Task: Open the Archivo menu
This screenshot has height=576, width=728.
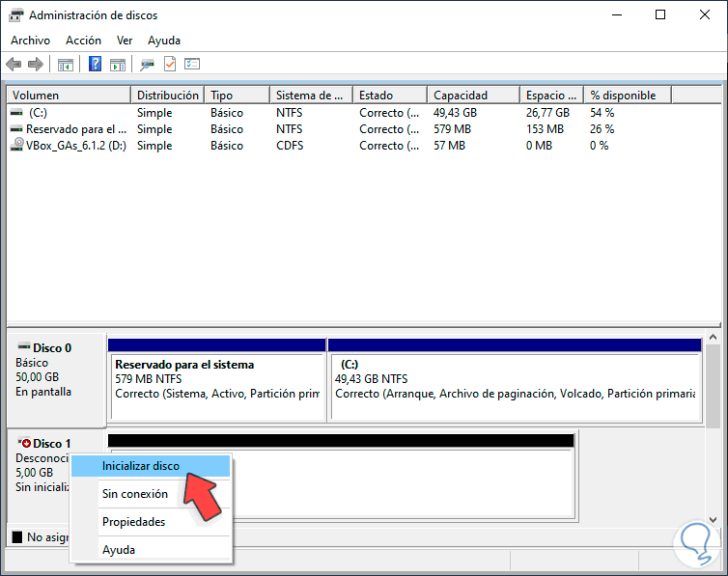Action: coord(30,41)
